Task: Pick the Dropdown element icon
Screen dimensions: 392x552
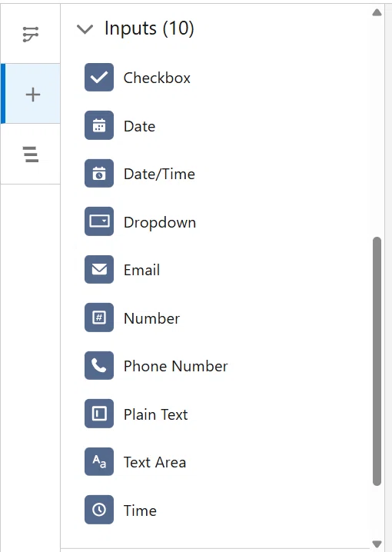Action: (99, 221)
